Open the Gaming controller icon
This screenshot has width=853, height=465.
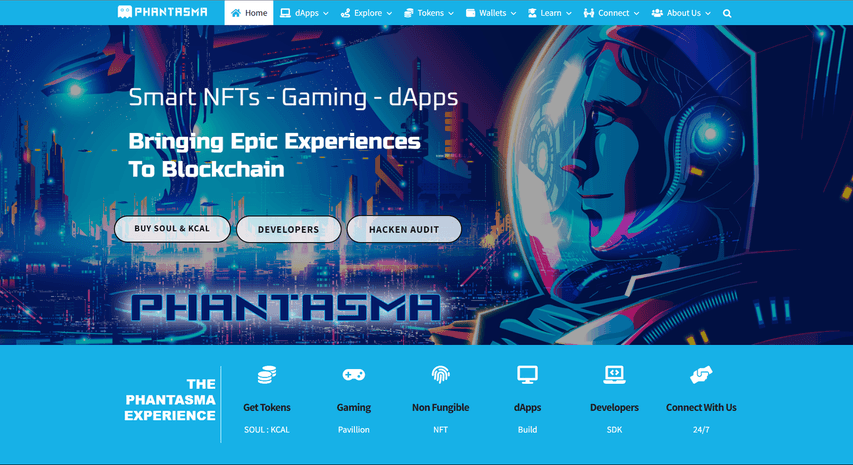(x=354, y=375)
